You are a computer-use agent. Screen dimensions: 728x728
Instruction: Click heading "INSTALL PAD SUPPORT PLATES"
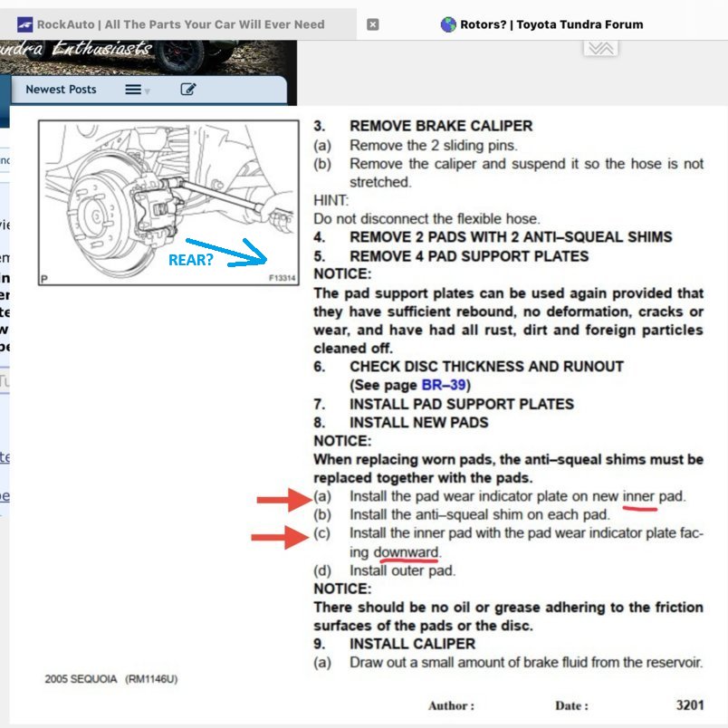tap(462, 404)
